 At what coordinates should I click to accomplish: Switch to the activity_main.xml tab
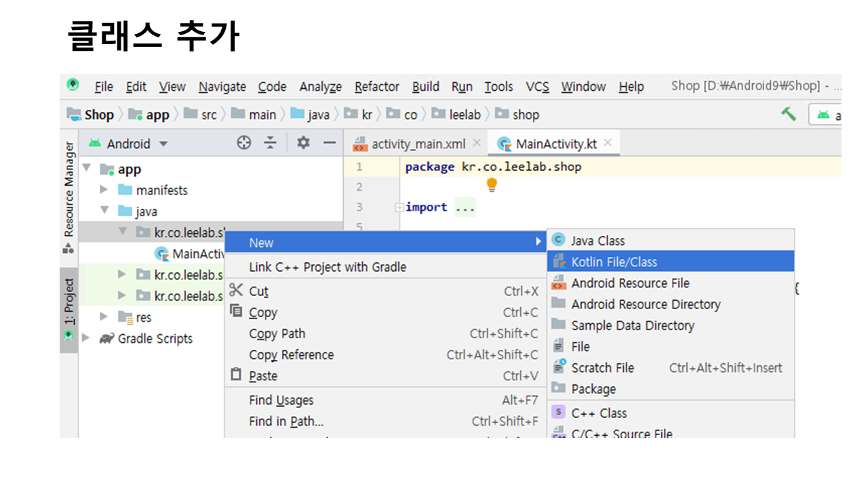pos(418,144)
